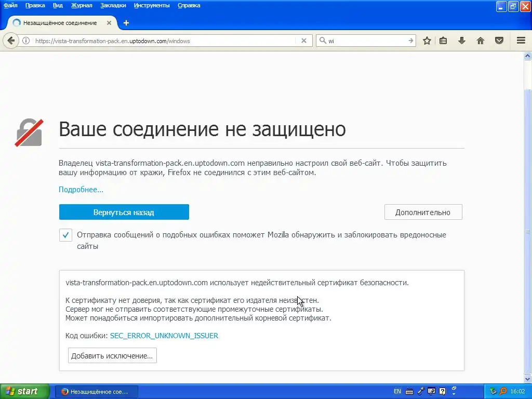Go to the home page icon

pyautogui.click(x=481, y=41)
